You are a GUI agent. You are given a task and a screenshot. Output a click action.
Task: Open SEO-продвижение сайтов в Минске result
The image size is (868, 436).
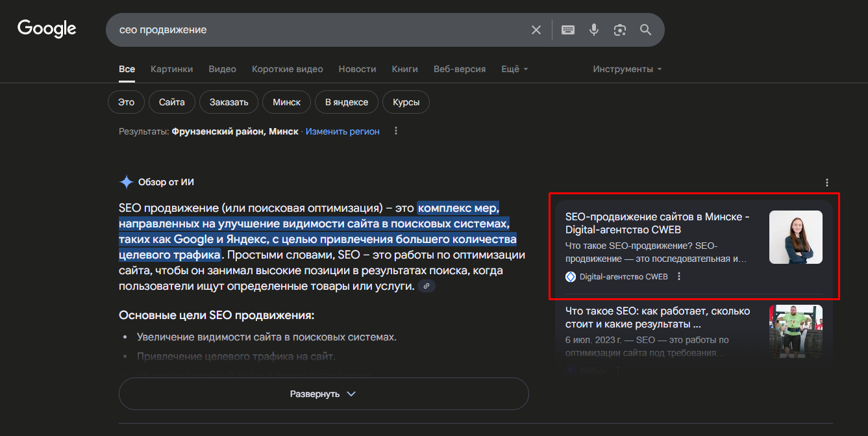point(658,223)
